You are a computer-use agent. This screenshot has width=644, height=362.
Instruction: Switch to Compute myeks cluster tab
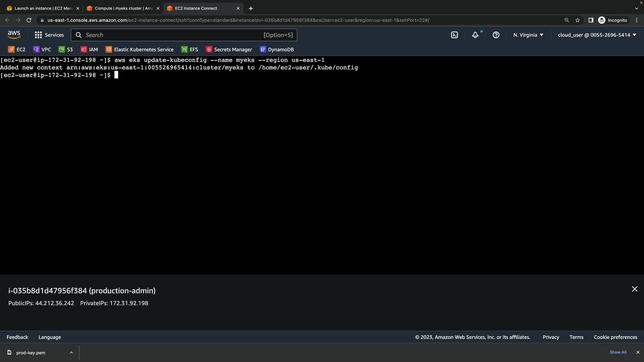point(123,8)
